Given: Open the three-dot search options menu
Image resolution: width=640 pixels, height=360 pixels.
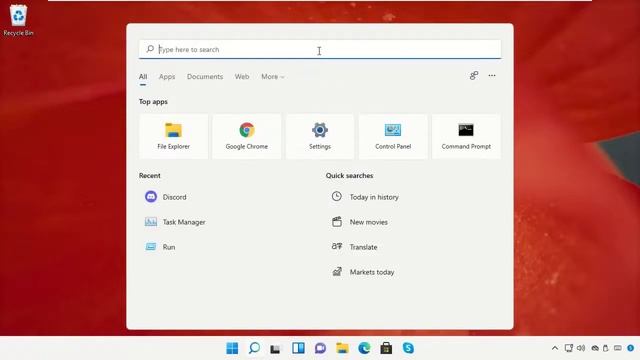Looking at the screenshot, I should [492, 76].
